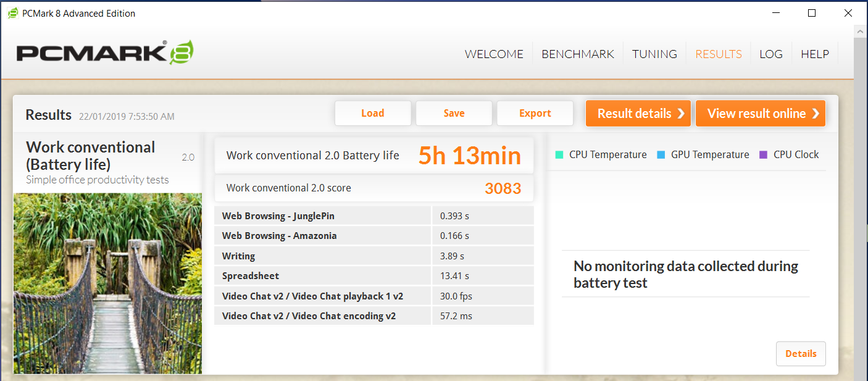Click the vertical scrollbar up arrow
Image resolution: width=868 pixels, height=381 pixels.
point(861,31)
